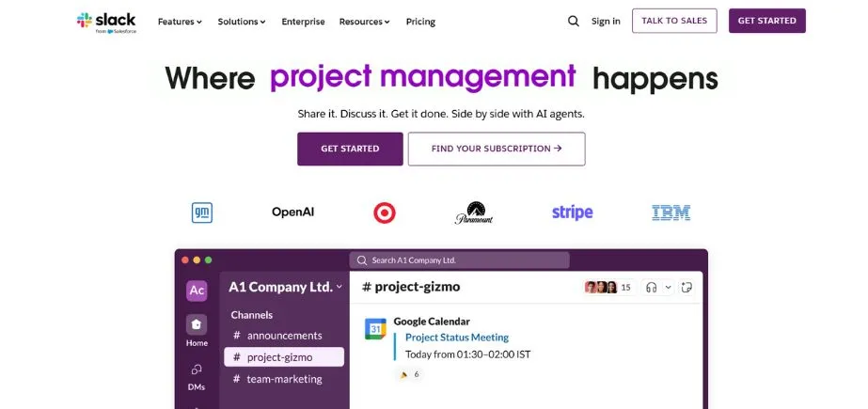Click the yellow minimize dot in app mockup

(x=197, y=260)
